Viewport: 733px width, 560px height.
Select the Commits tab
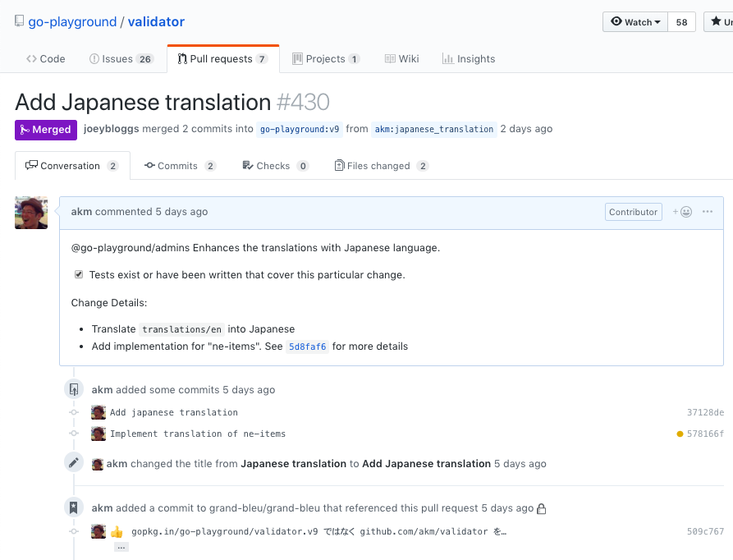tap(180, 166)
